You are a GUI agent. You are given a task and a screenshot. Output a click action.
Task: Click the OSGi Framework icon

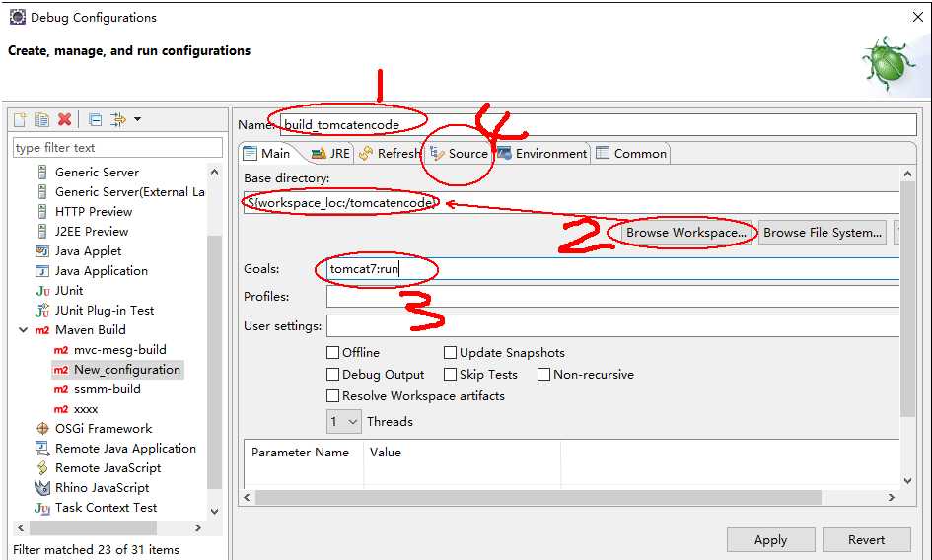click(42, 429)
